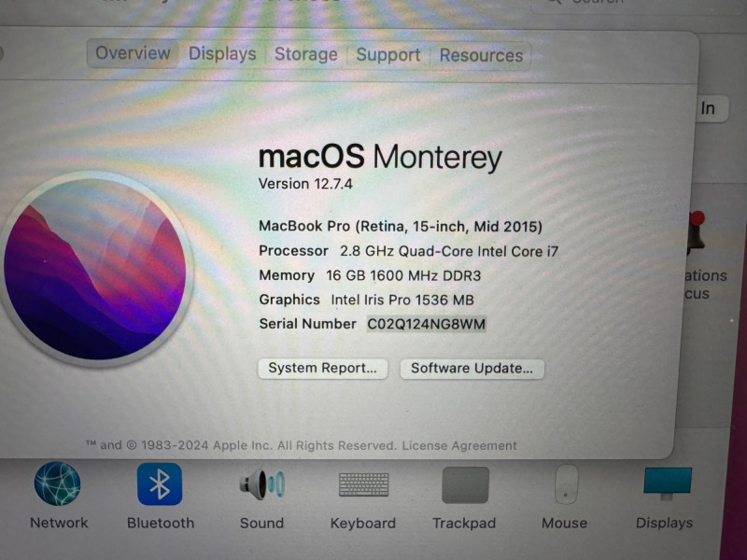The width and height of the screenshot is (747, 560).
Task: Click the System Report... button
Action: point(322,369)
